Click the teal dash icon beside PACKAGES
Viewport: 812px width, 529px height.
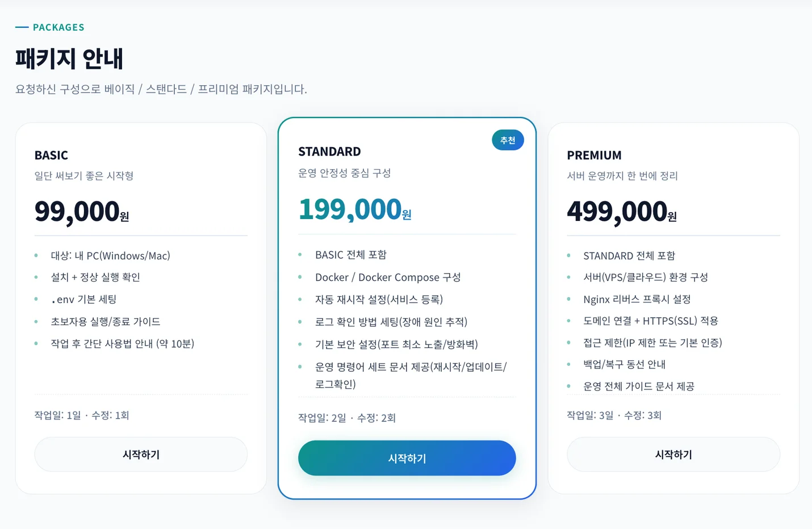(21, 27)
